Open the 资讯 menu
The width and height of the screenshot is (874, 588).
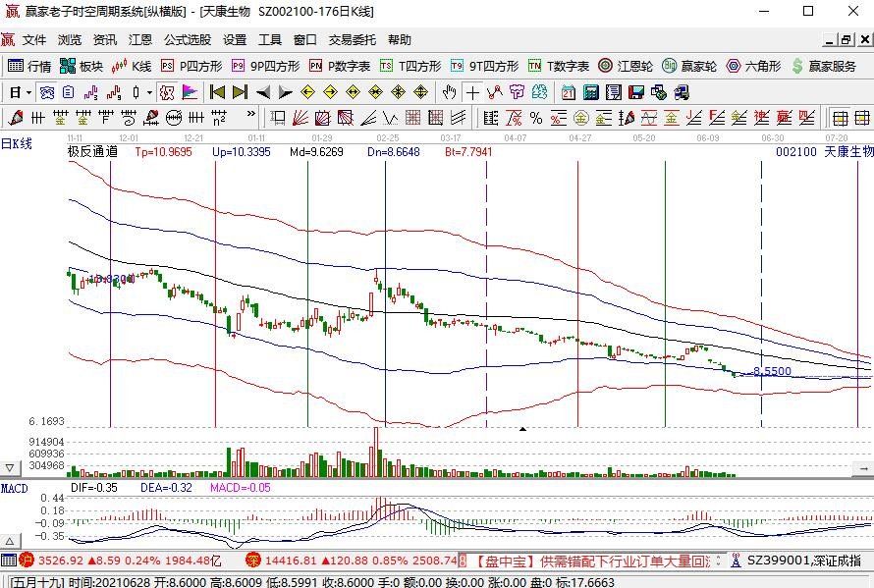click(105, 40)
